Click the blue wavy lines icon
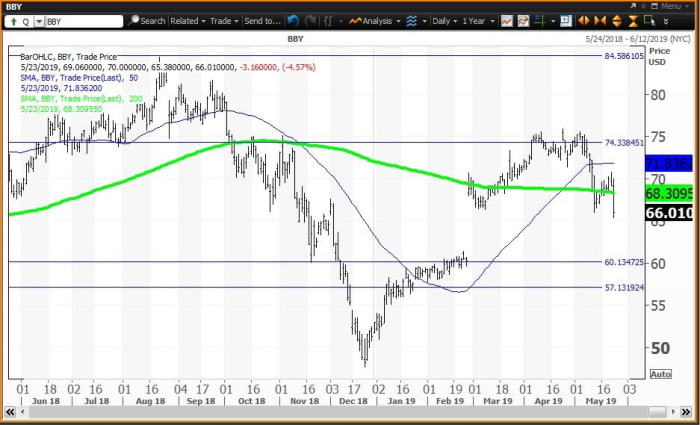The height and width of the screenshot is (425, 700). pyautogui.click(x=412, y=21)
